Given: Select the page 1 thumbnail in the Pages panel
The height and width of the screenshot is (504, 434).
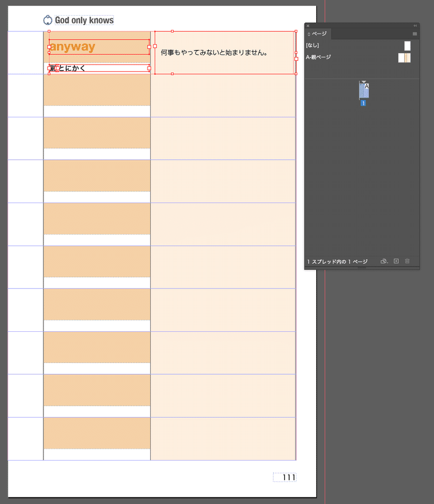Looking at the screenshot, I should coord(364,91).
